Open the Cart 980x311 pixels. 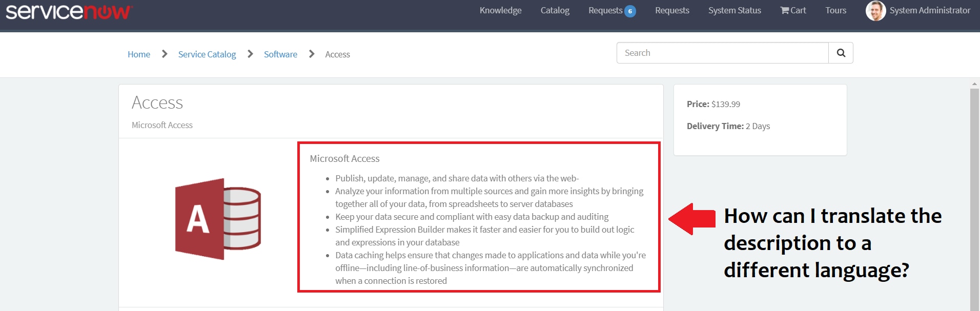point(792,10)
